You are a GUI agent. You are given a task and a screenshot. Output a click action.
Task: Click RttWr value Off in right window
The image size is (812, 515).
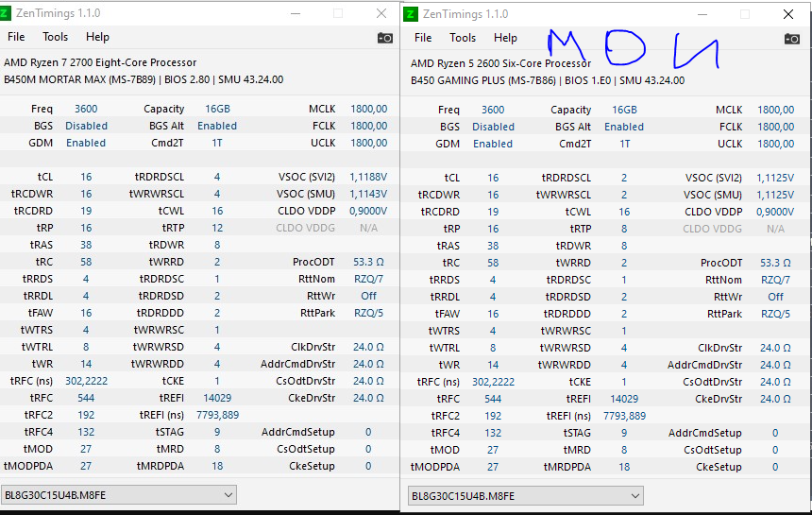tap(776, 297)
